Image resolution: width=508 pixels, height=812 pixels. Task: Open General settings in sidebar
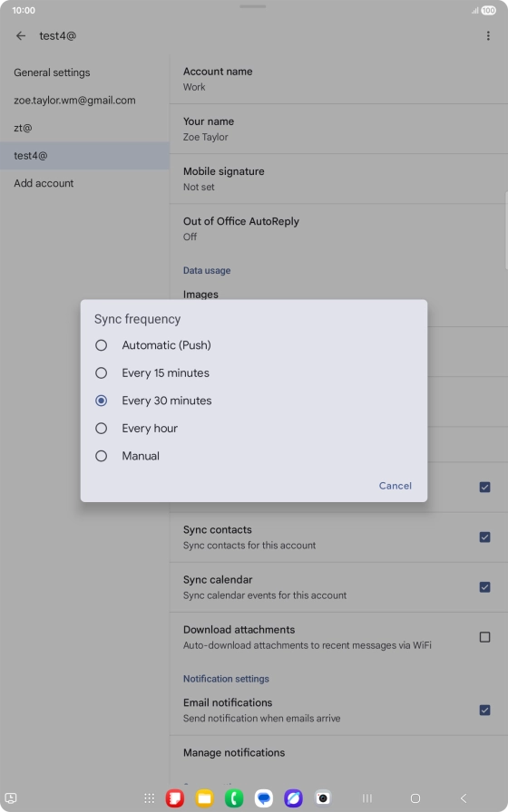(x=84, y=72)
